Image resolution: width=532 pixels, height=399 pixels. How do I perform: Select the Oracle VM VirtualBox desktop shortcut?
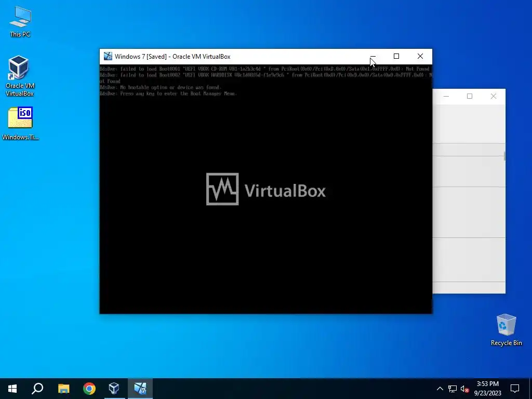20,76
